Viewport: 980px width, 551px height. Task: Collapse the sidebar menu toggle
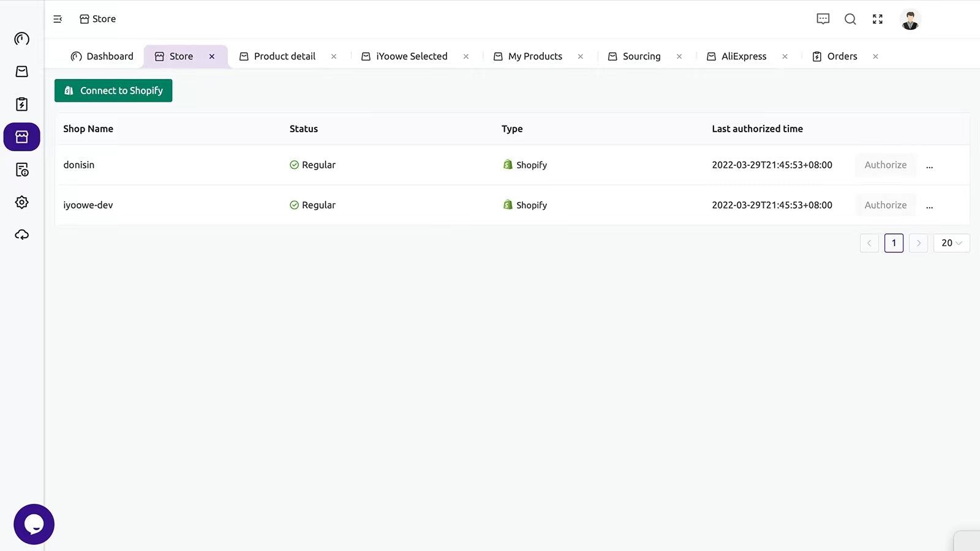[x=58, y=19]
